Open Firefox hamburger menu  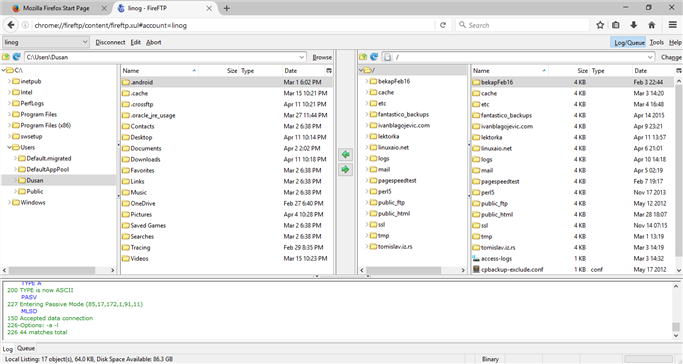tap(673, 25)
